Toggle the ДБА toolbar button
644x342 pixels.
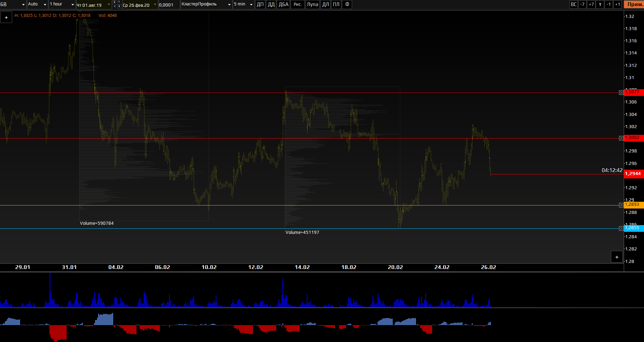point(284,4)
